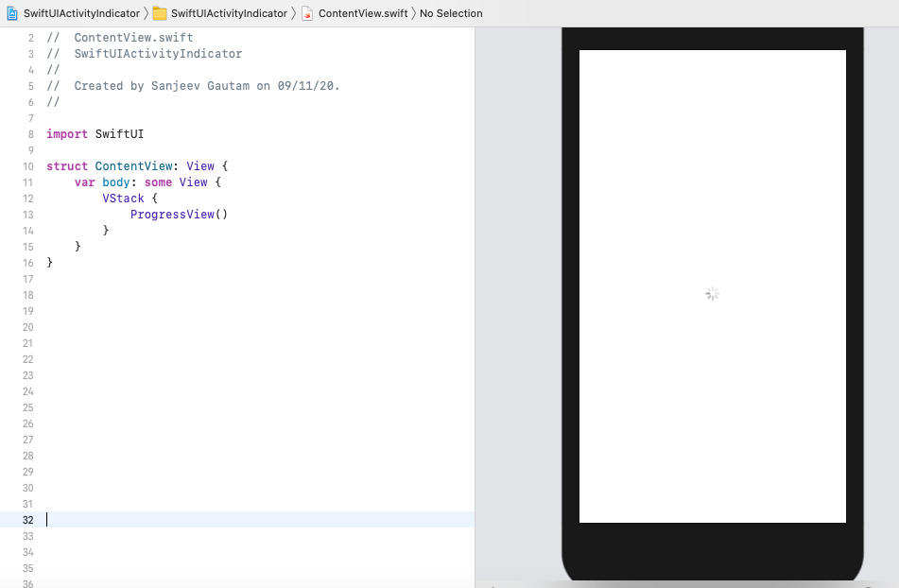Screen dimensions: 899x588
Task: Open the ContentView.swift breadcrumb item
Action: click(x=363, y=13)
